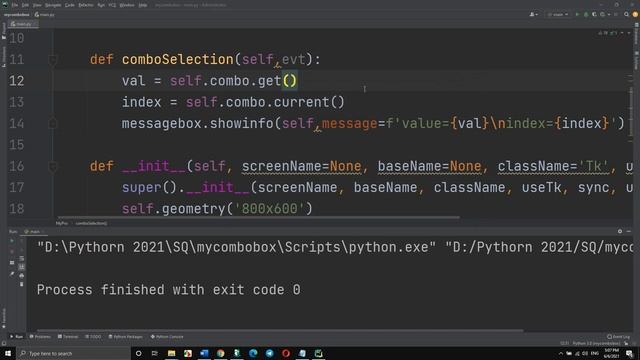Screen dimensions: 640x360
Task: Open the VCS menu
Action: tap(112, 5)
